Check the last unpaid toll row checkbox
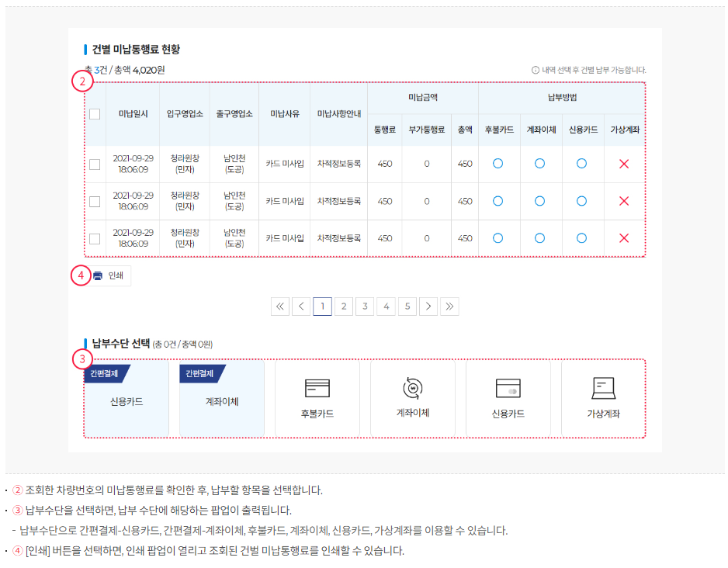 94,238
